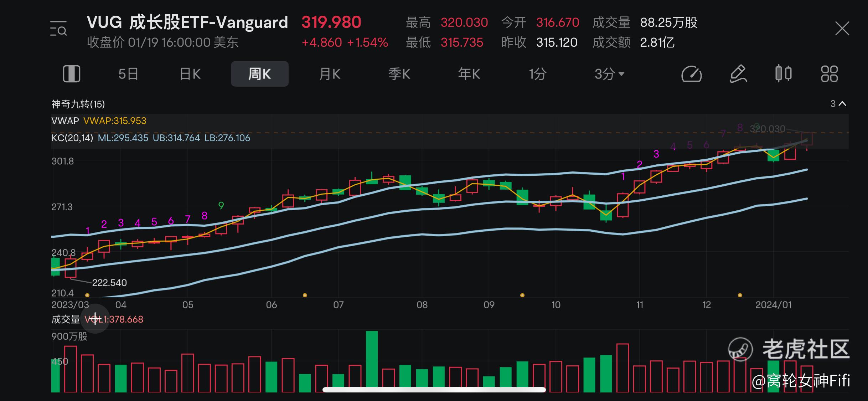Toggle the split panel layout icon

[72, 74]
